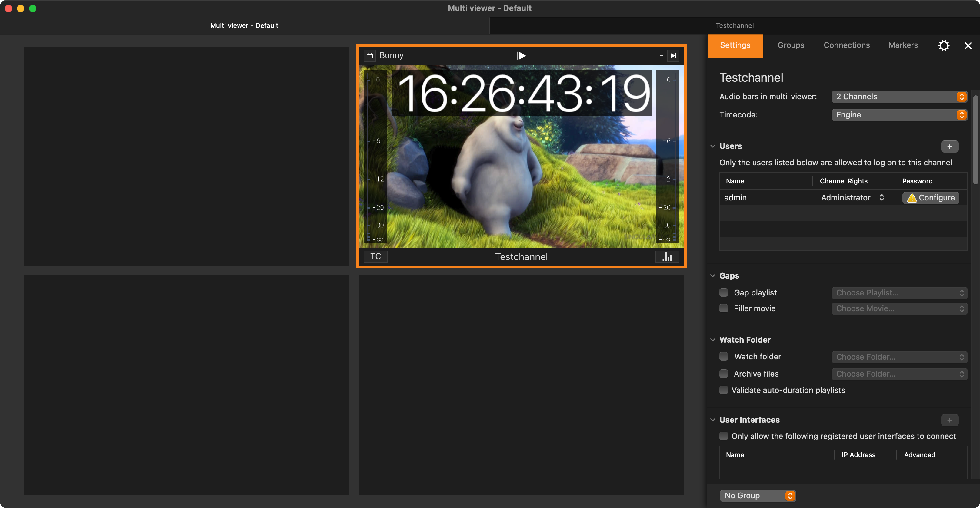Click the IP Address column header
Screen dimensions: 980x508
865,455
